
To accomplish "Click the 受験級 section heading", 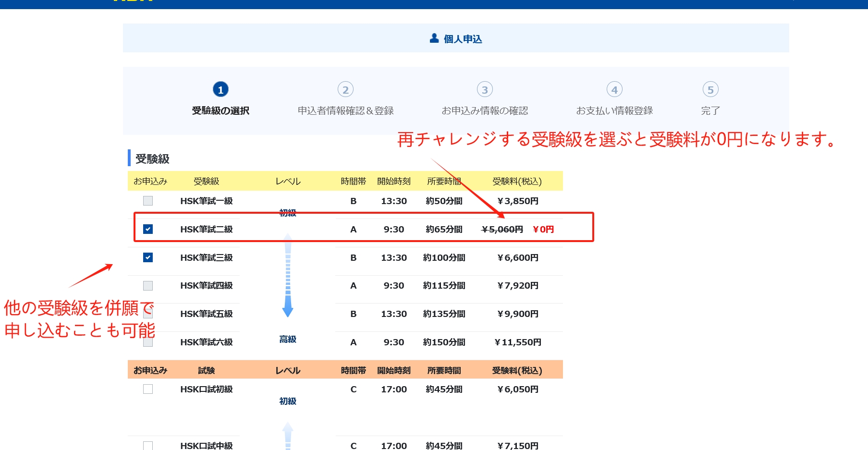I will (x=152, y=158).
